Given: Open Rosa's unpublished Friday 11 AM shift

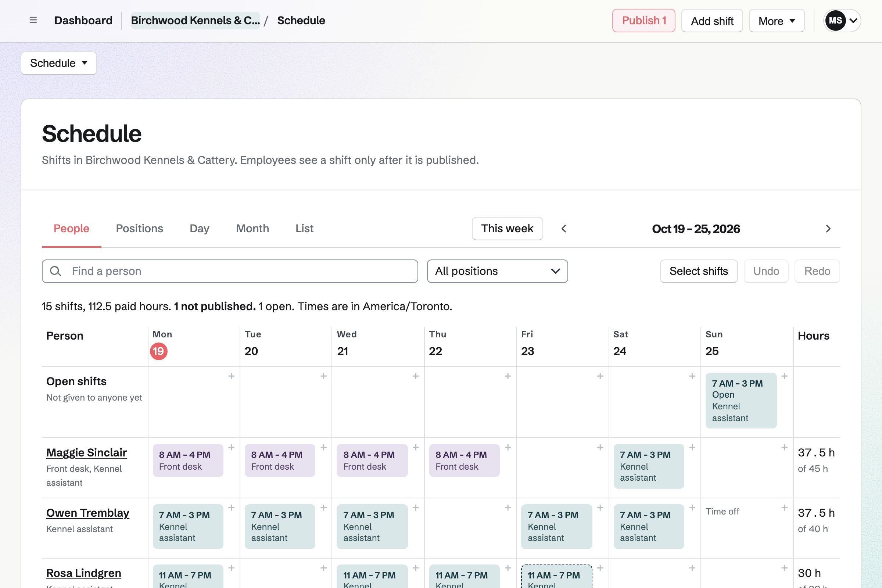Looking at the screenshot, I should pyautogui.click(x=556, y=577).
